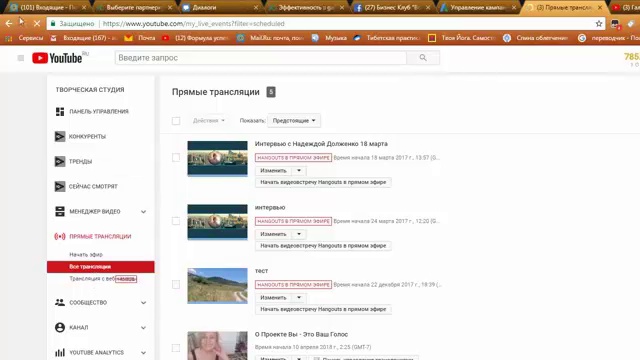This screenshot has width=640, height=360.
Task: Open Трансляция с веб-камеры link
Action: pos(102,279)
